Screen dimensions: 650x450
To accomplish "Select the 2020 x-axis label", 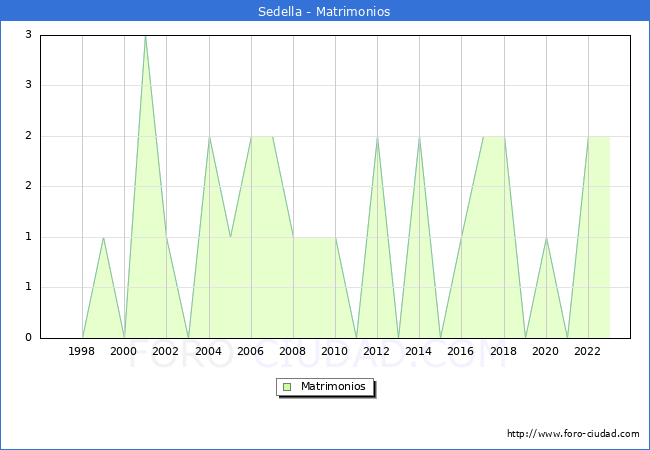I will click(x=546, y=351).
